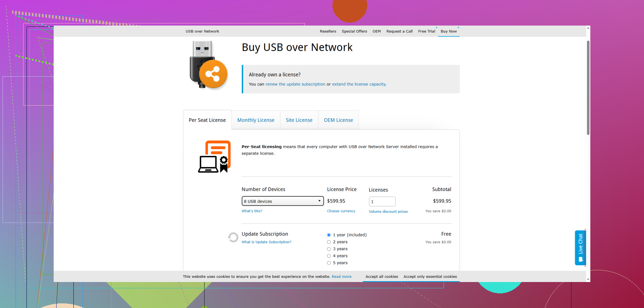Open the Number of Devices dropdown

(x=283, y=201)
